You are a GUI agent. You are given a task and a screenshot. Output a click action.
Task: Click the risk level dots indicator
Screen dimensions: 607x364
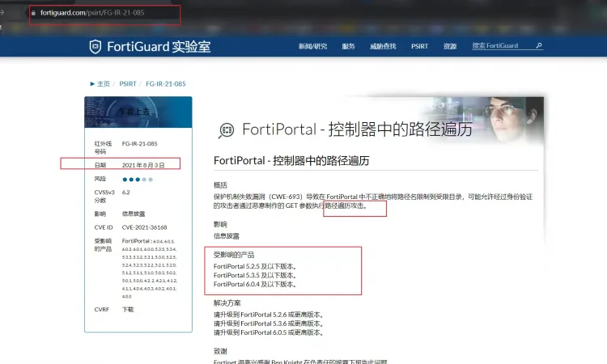[138, 180]
